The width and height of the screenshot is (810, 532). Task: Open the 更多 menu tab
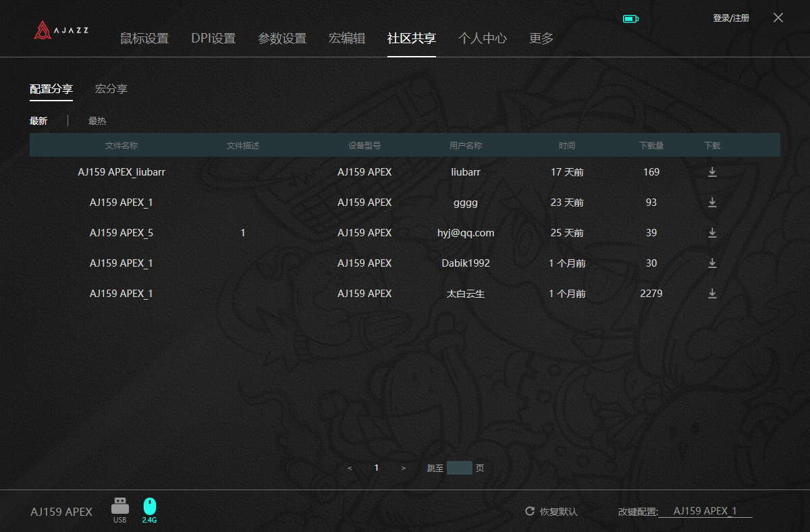click(541, 38)
